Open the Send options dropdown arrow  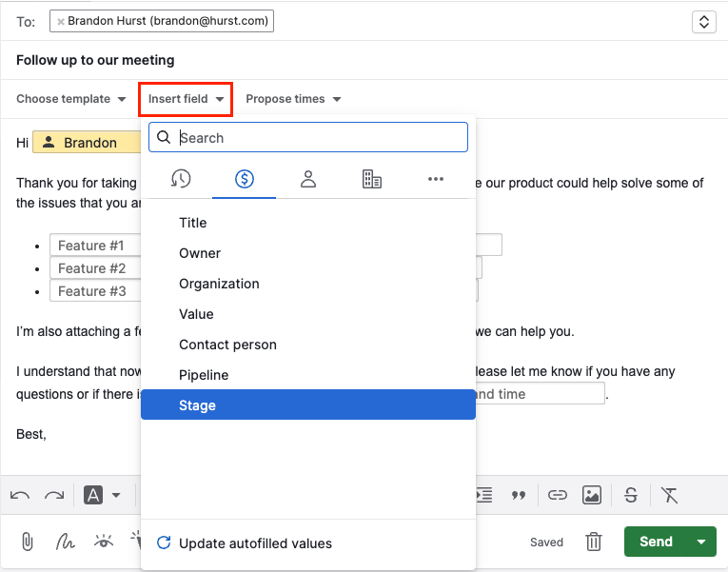(701, 542)
